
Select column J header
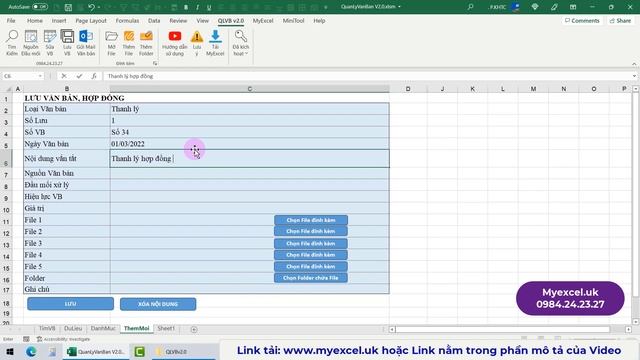click(x=442, y=89)
